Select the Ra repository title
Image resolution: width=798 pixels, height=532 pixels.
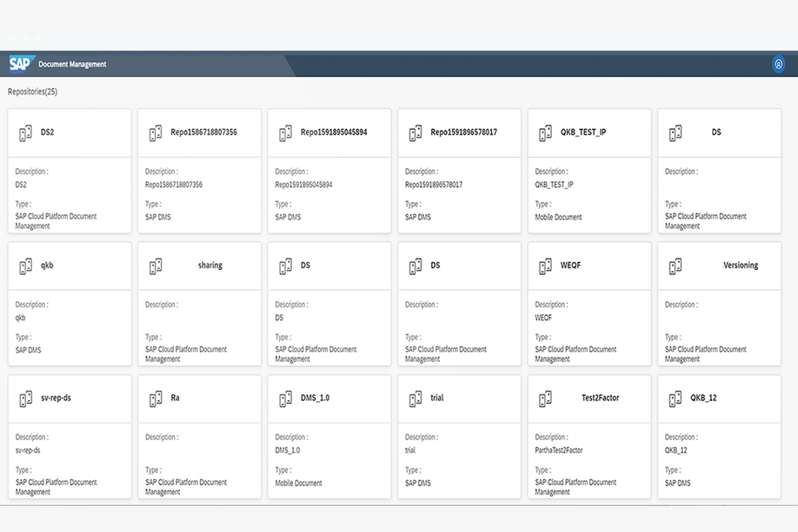click(x=175, y=398)
